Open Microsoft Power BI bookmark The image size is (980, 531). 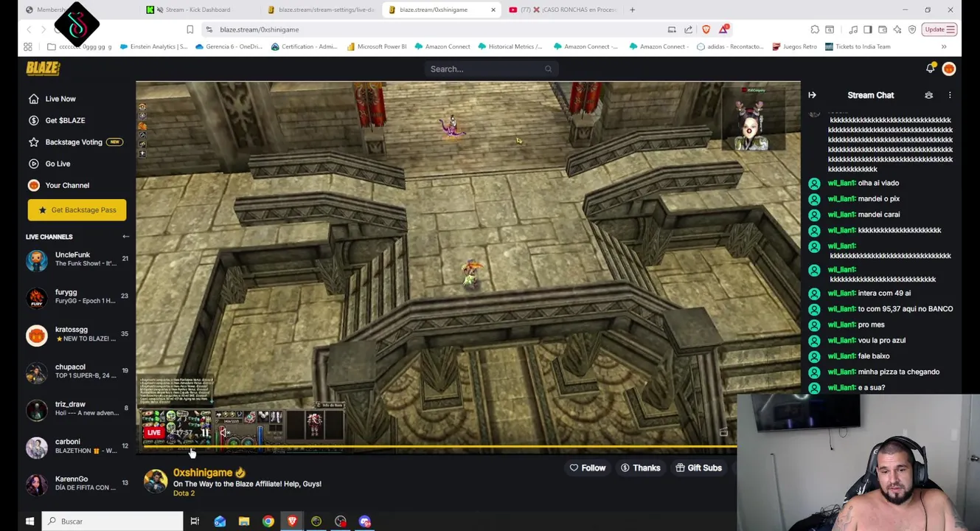tap(376, 46)
